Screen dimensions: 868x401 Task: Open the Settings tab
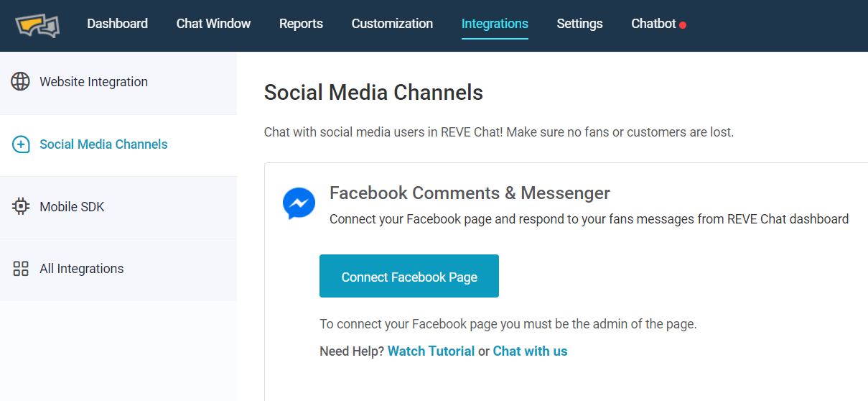tap(579, 24)
